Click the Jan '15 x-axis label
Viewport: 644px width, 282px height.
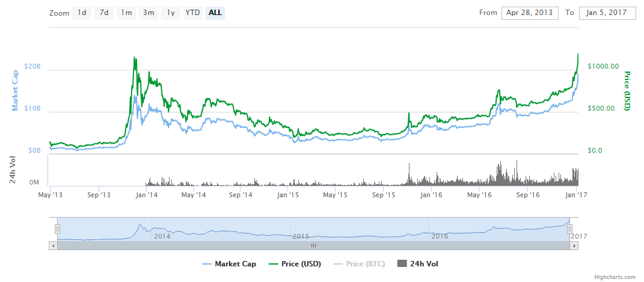click(x=288, y=195)
